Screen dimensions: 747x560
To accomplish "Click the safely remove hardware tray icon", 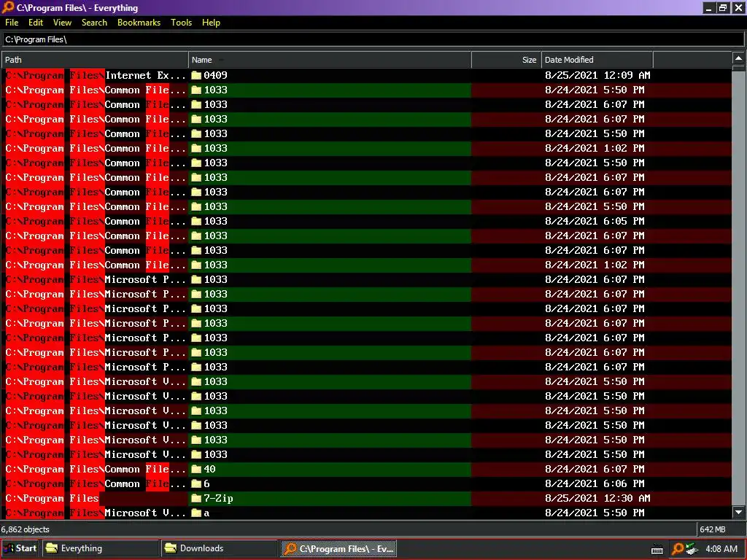I will [692, 549].
